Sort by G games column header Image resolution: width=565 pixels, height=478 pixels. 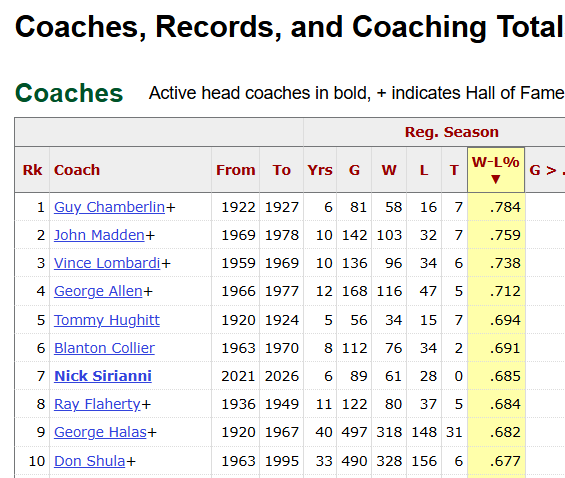coord(354,170)
